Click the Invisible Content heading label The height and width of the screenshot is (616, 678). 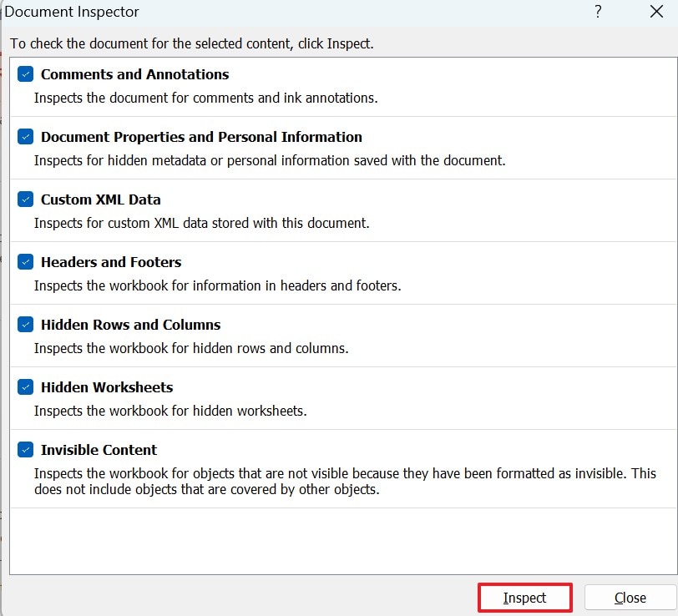point(99,450)
